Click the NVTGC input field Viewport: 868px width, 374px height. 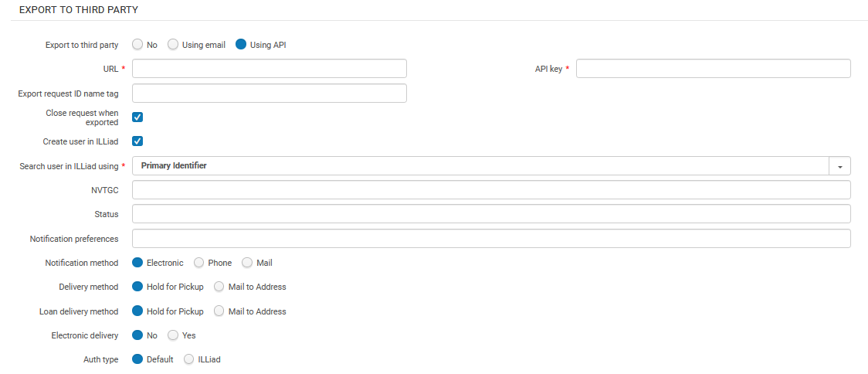coord(491,190)
